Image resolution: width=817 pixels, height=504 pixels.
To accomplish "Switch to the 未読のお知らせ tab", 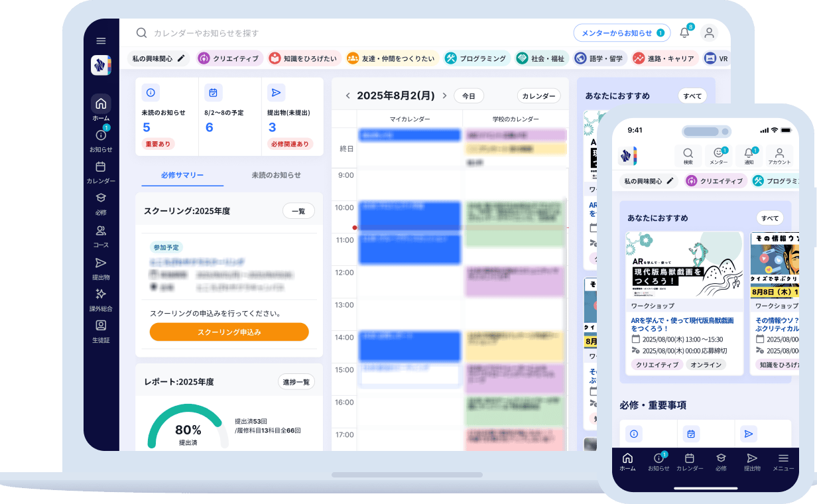I will (x=276, y=175).
